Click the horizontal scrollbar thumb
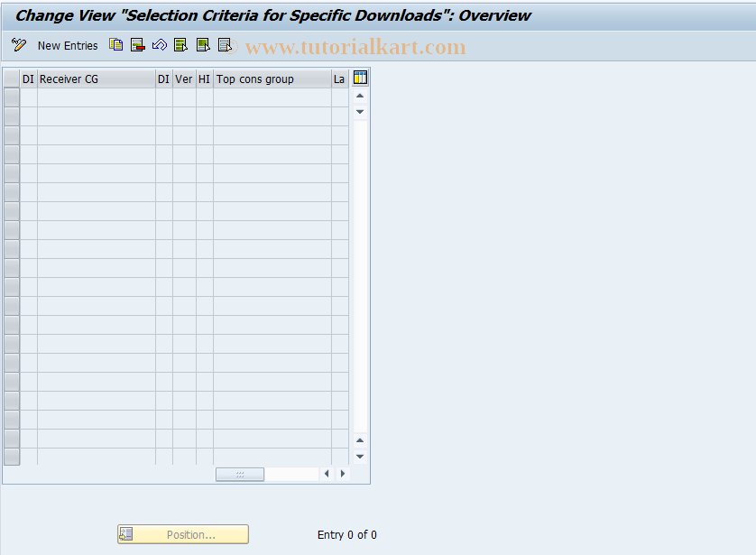 [240, 474]
